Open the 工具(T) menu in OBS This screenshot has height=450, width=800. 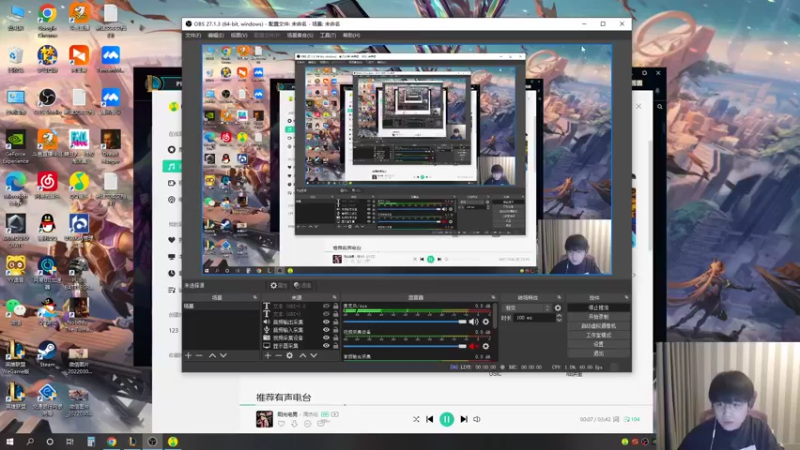(328, 35)
